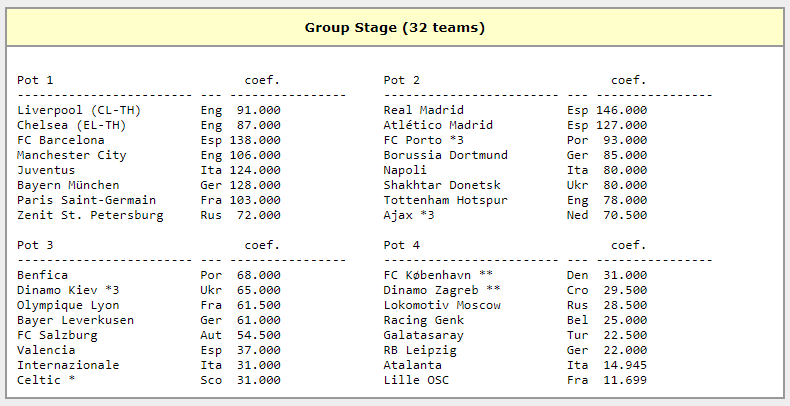Screen dimensions: 790x406
Task: Select the Pot 3 heading
Action: tap(35, 245)
